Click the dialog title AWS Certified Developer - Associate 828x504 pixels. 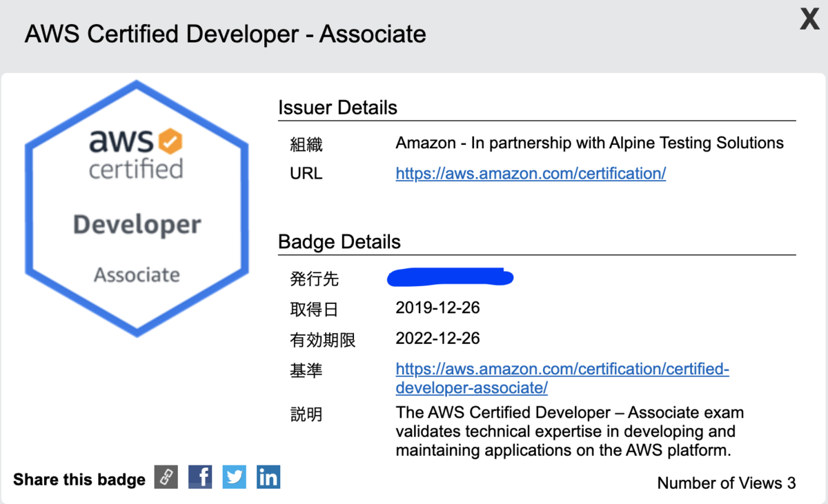point(225,34)
